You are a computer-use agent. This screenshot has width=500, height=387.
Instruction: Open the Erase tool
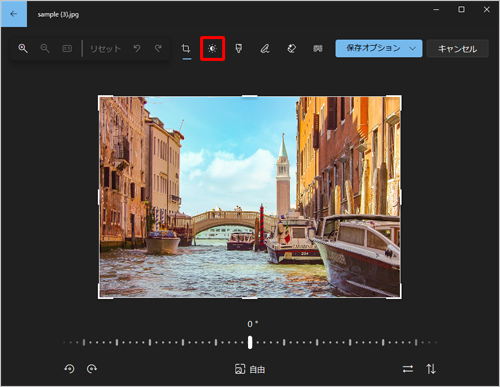click(x=291, y=49)
